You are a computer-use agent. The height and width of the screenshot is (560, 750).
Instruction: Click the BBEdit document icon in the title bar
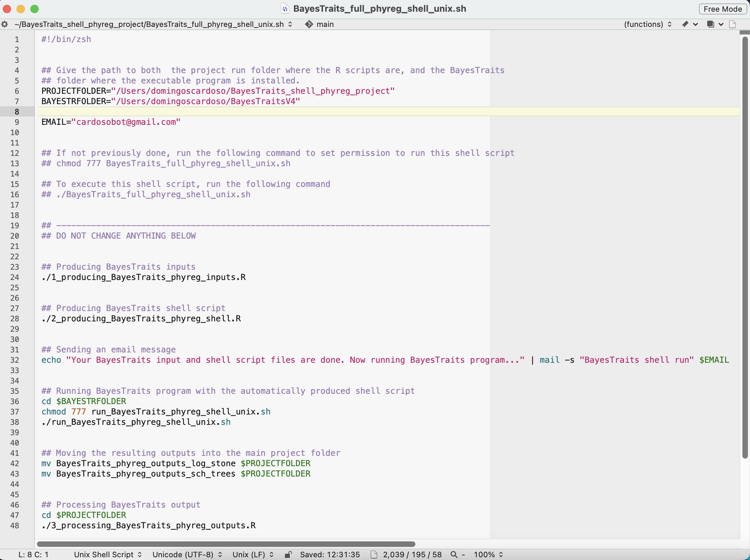[x=285, y=9]
